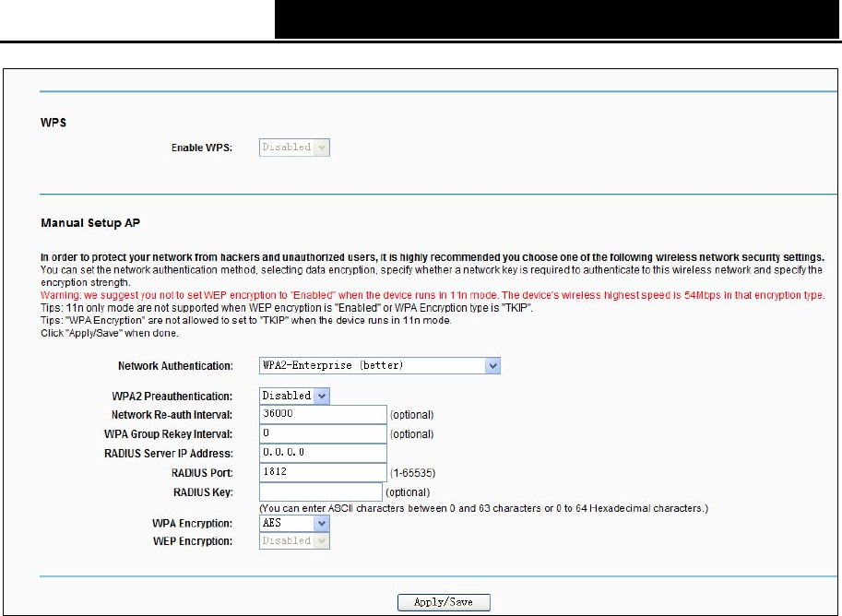
Task: Expand the WPA2 Preauthentication dropdown
Action: click(294, 396)
